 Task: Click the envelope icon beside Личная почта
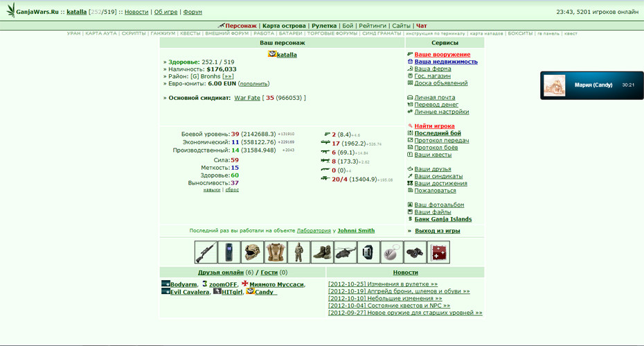tap(410, 98)
